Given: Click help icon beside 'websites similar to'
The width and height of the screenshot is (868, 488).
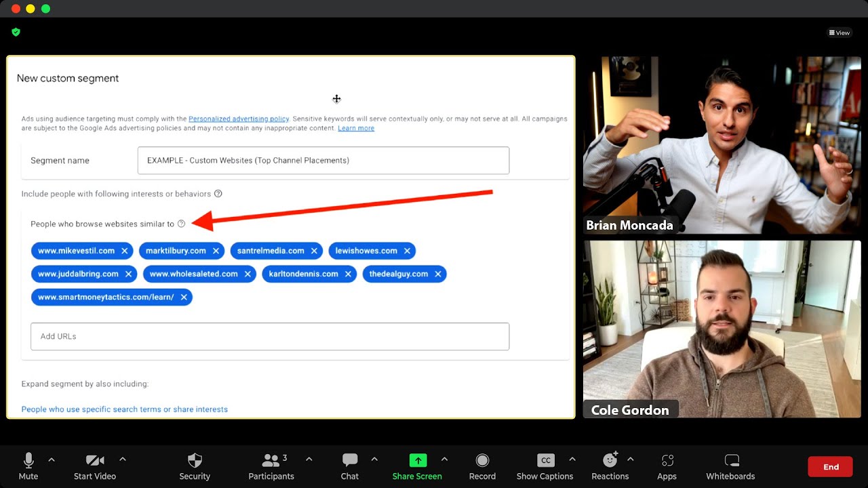Looking at the screenshot, I should point(181,224).
